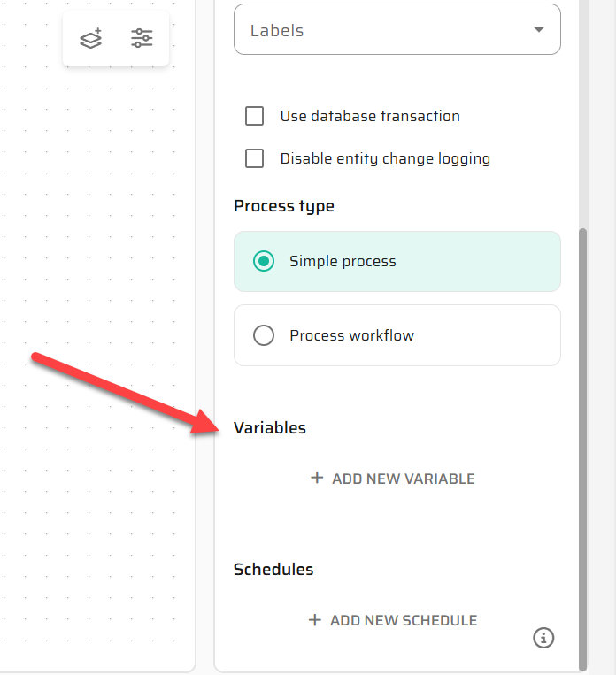Enable the Use database transaction checkbox

tap(255, 116)
